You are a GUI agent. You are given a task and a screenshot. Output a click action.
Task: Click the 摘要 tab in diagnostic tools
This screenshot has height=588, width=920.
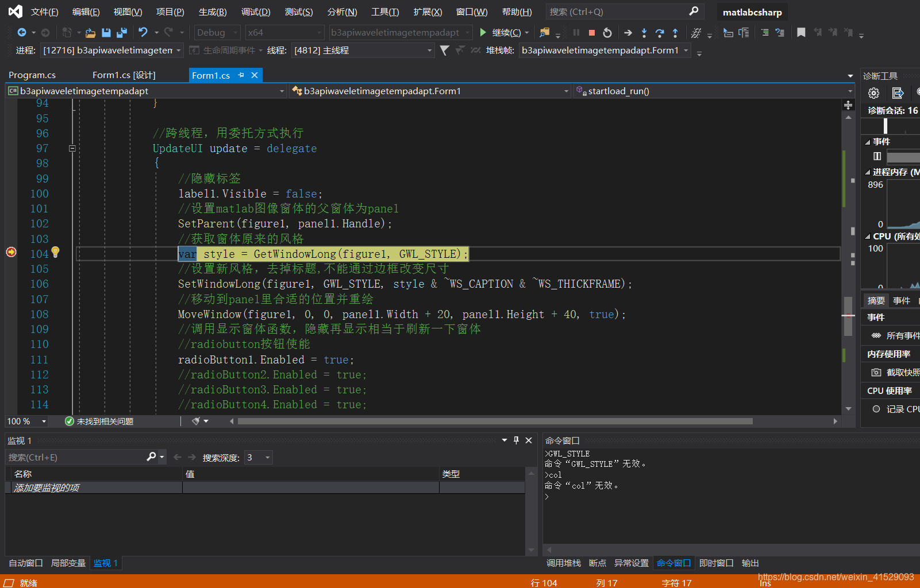tap(876, 301)
